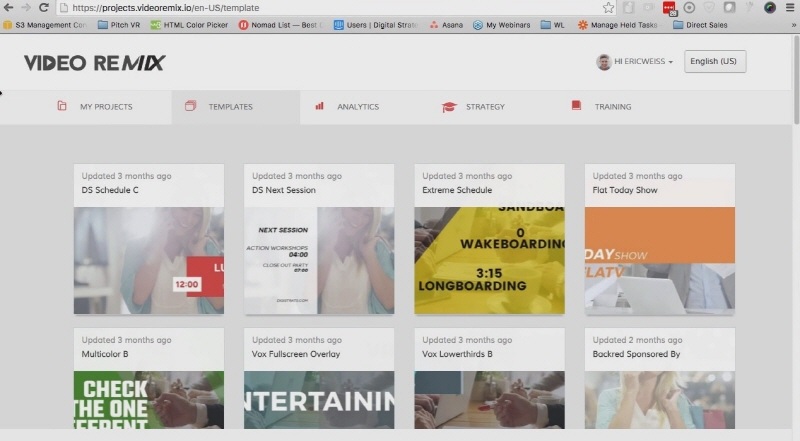Open the HI ERICWEISS user dropdown
The height and width of the screenshot is (441, 800).
(635, 62)
